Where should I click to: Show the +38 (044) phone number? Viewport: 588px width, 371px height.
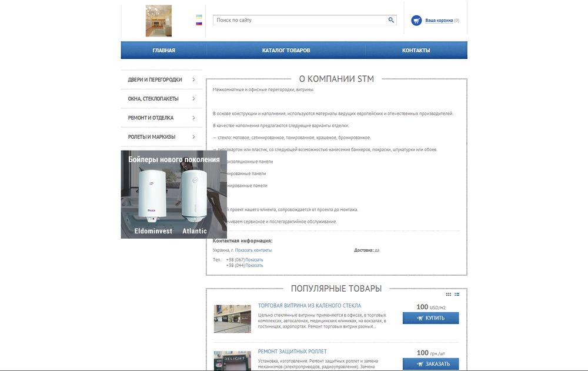coord(254,265)
